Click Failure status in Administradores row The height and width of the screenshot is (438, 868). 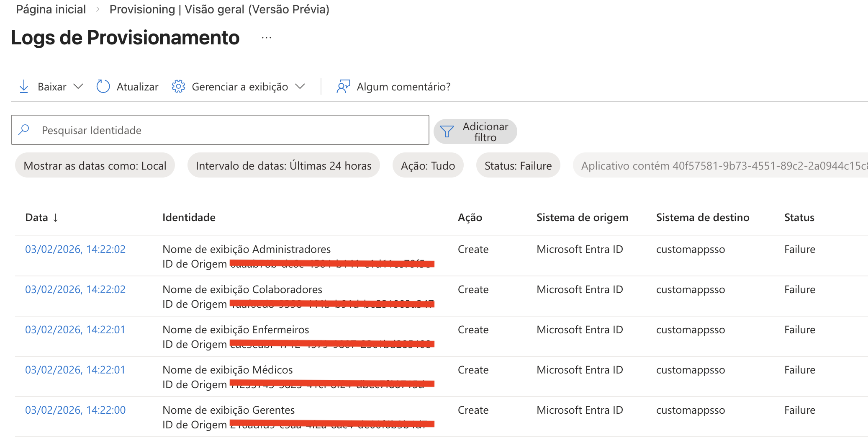(800, 249)
